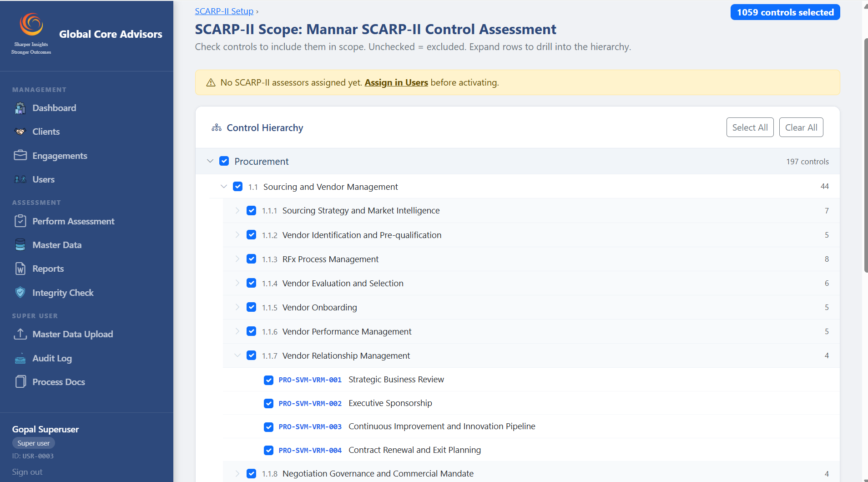The image size is (868, 482).
Task: Collapse 1.1 Sourcing and Vendor Management
Action: (x=224, y=187)
